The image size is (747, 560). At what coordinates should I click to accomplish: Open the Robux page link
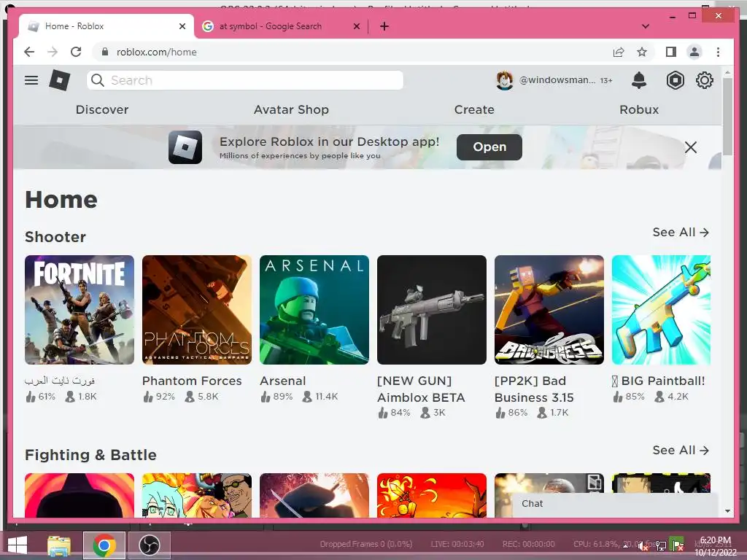pyautogui.click(x=639, y=109)
